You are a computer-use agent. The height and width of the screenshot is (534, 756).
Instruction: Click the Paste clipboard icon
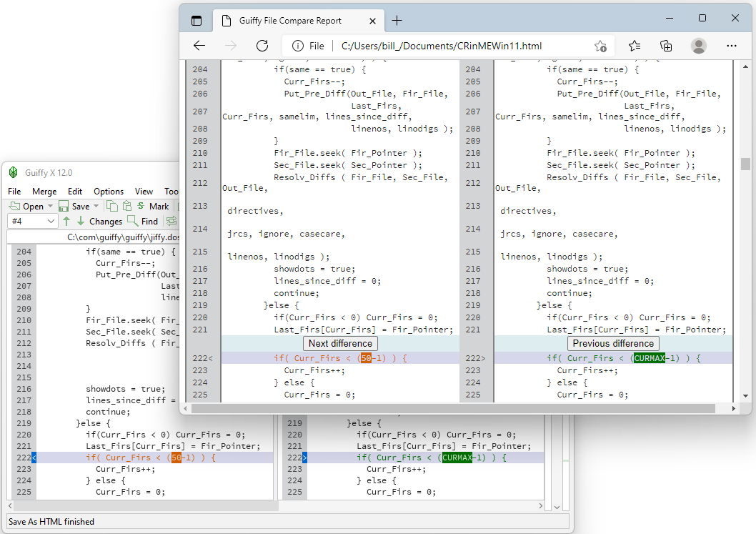pos(126,207)
